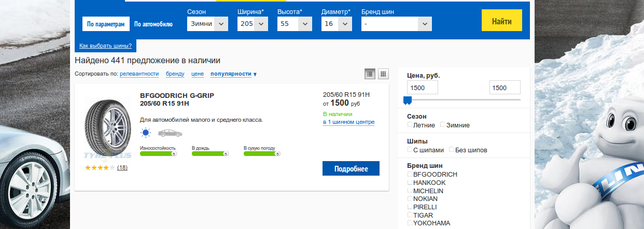The width and height of the screenshot is (644, 229).
Task: Select the По автомобилю tab
Action: pos(153,24)
